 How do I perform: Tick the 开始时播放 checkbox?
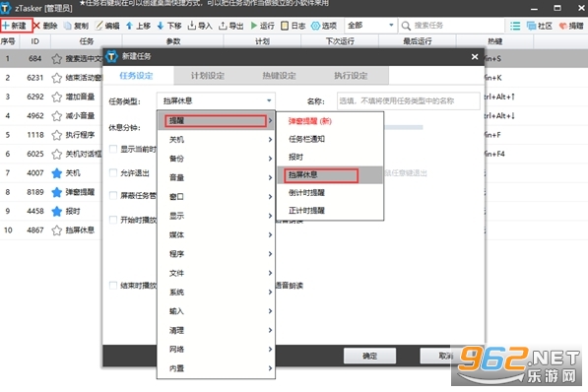point(113,220)
